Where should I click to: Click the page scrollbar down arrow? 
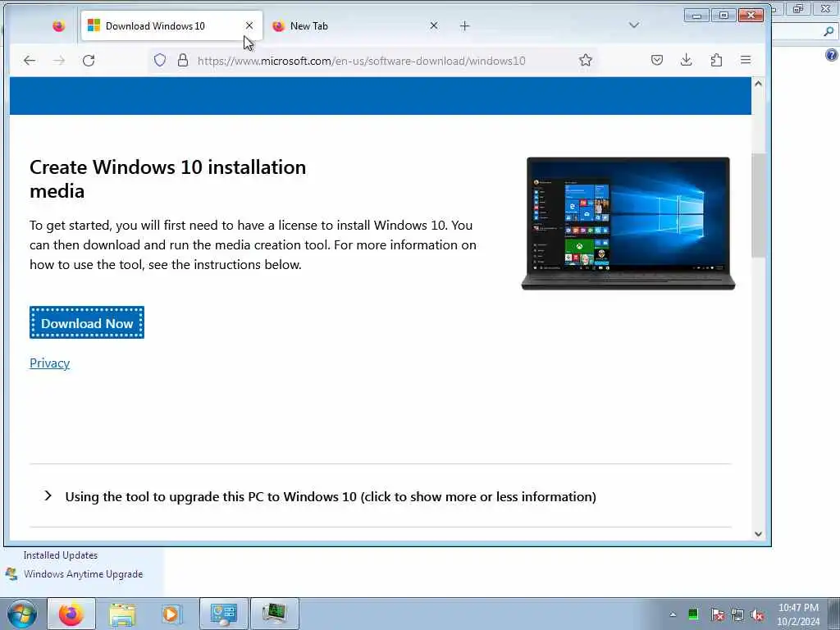click(758, 533)
